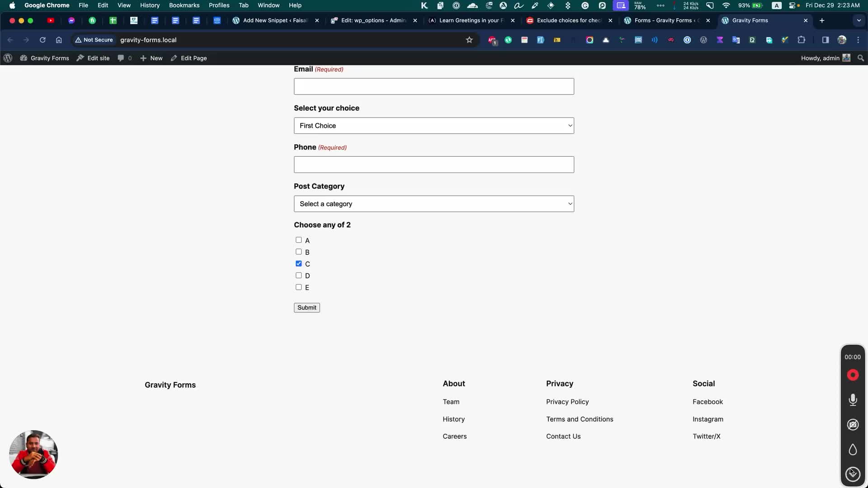Viewport: 868px width, 488px height.
Task: Open the Bookmarks menu in menu bar
Action: pos(184,5)
